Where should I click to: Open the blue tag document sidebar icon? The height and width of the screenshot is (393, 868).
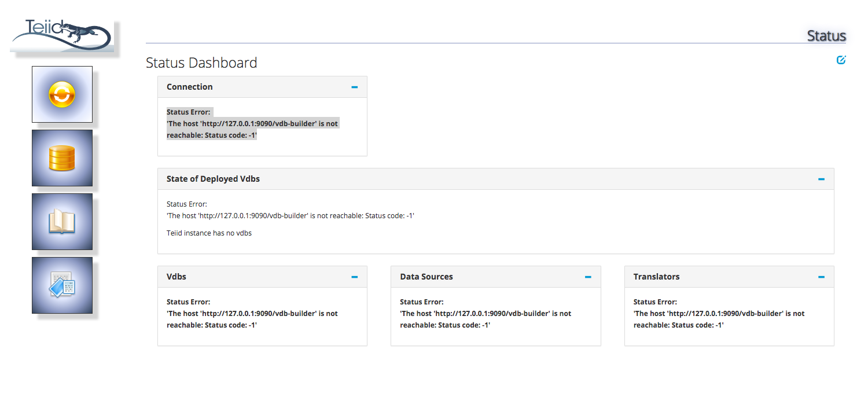[62, 285]
